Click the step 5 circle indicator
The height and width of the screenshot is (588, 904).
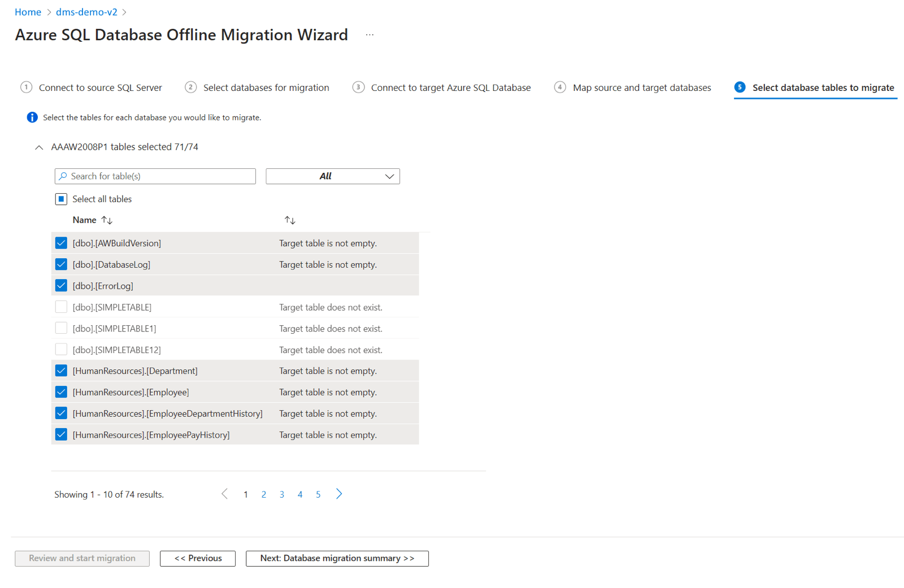[x=740, y=88]
